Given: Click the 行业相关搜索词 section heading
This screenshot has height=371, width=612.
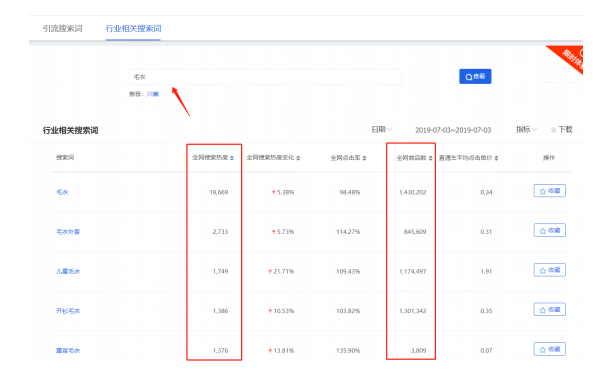Looking at the screenshot, I should tap(71, 130).
